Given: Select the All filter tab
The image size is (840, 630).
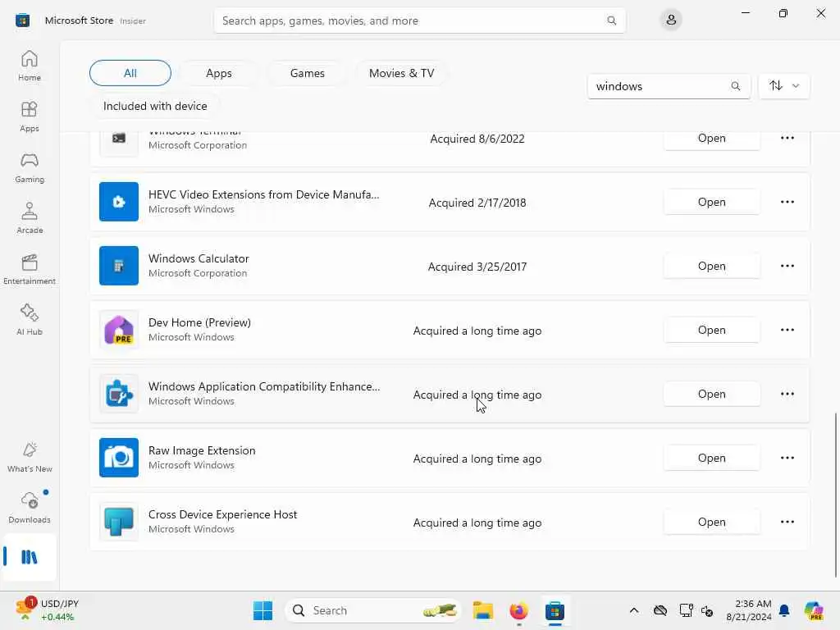Looking at the screenshot, I should tap(130, 73).
